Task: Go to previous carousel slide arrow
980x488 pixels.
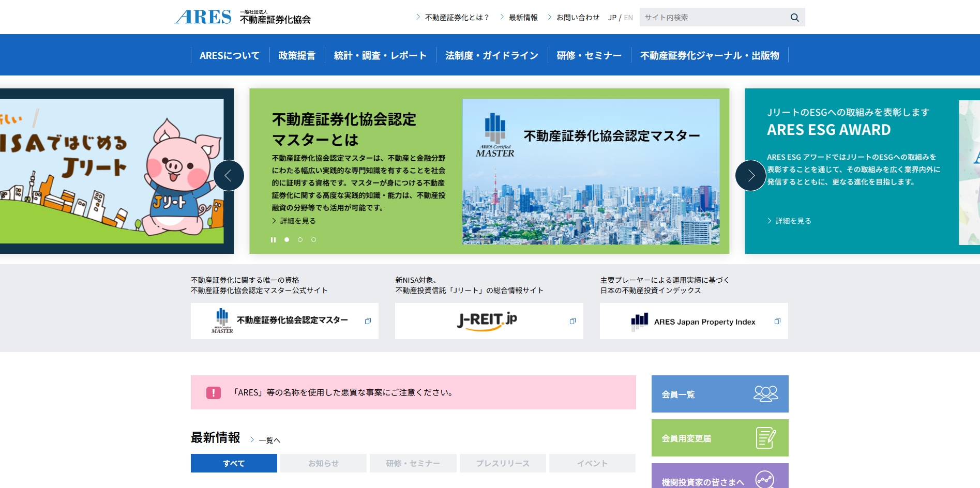Action: click(x=229, y=176)
